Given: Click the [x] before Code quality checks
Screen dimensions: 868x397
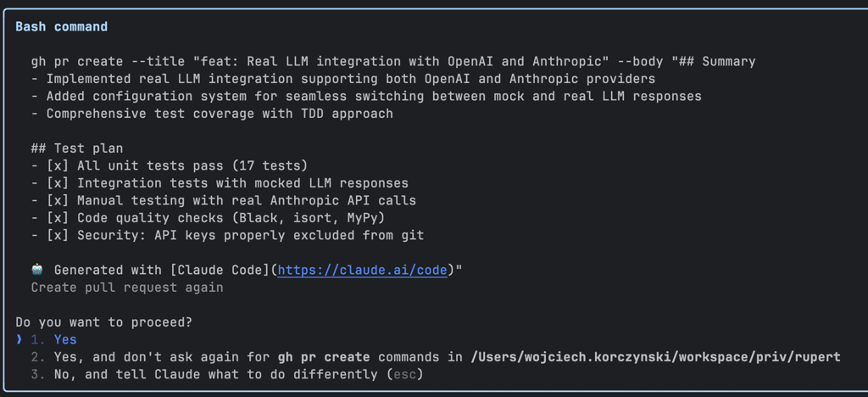Looking at the screenshot, I should [x=58, y=218].
